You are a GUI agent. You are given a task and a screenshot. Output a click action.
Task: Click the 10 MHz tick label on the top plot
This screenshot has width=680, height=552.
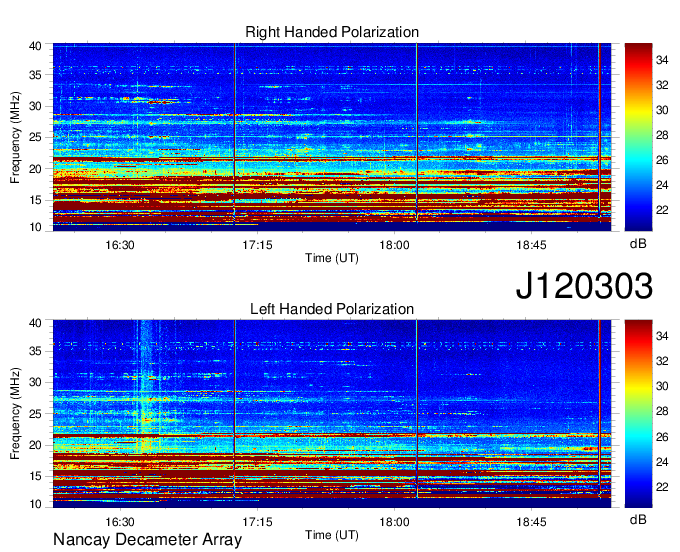[35, 227]
